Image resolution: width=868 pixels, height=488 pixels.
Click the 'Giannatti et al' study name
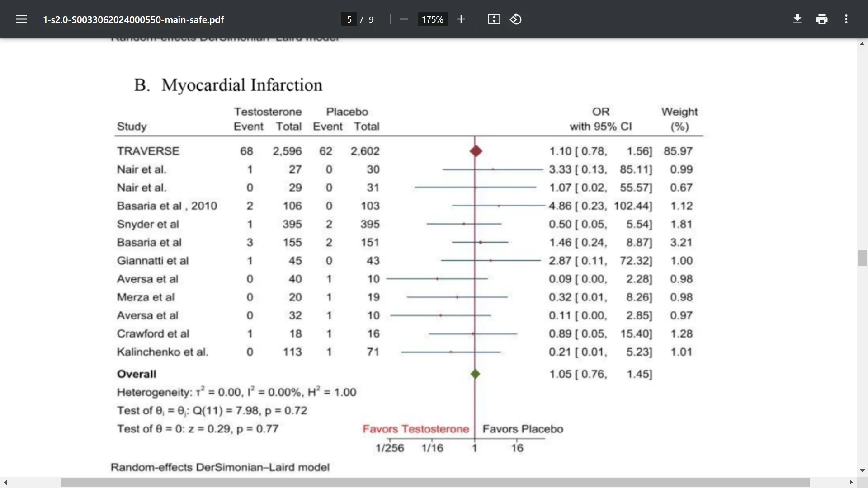[x=153, y=261]
